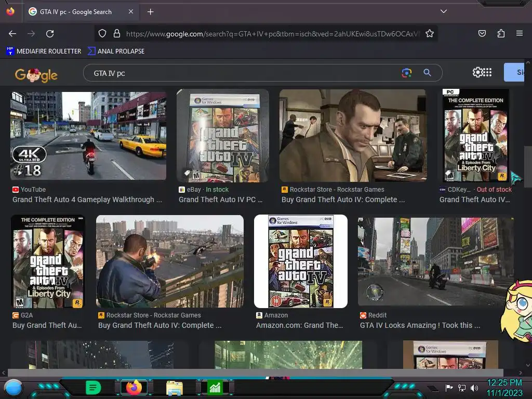The height and width of the screenshot is (399, 532).
Task: Go back to the previous page
Action: (12, 34)
